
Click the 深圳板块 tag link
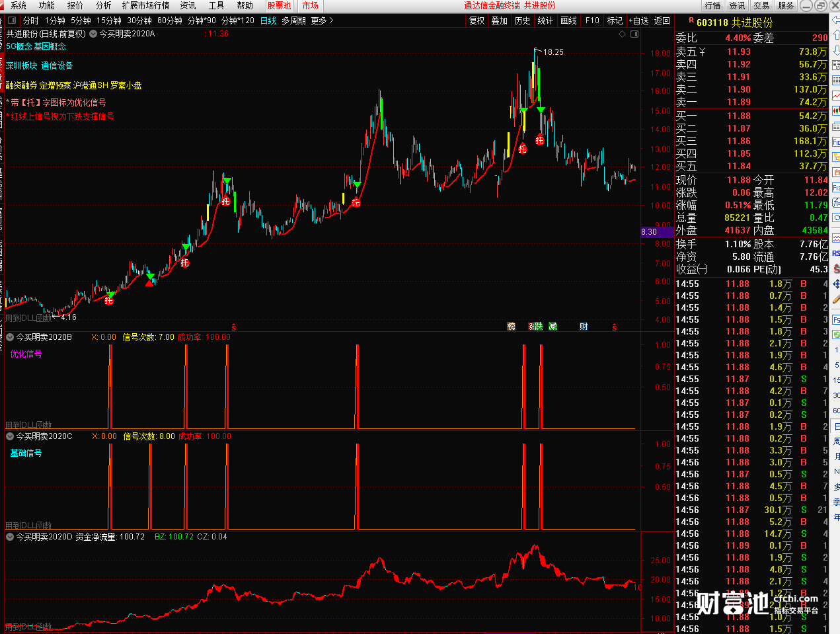pos(22,65)
